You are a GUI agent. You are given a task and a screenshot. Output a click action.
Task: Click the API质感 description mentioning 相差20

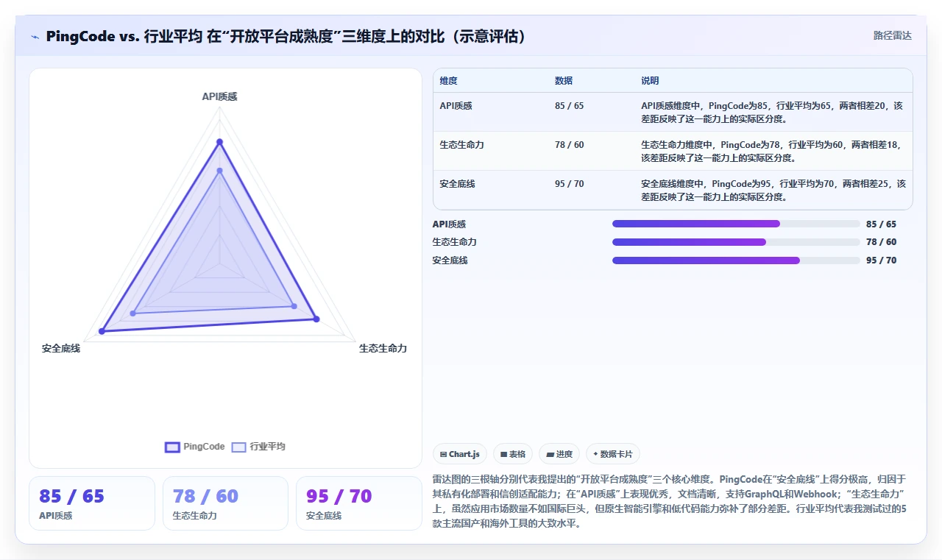click(x=772, y=112)
